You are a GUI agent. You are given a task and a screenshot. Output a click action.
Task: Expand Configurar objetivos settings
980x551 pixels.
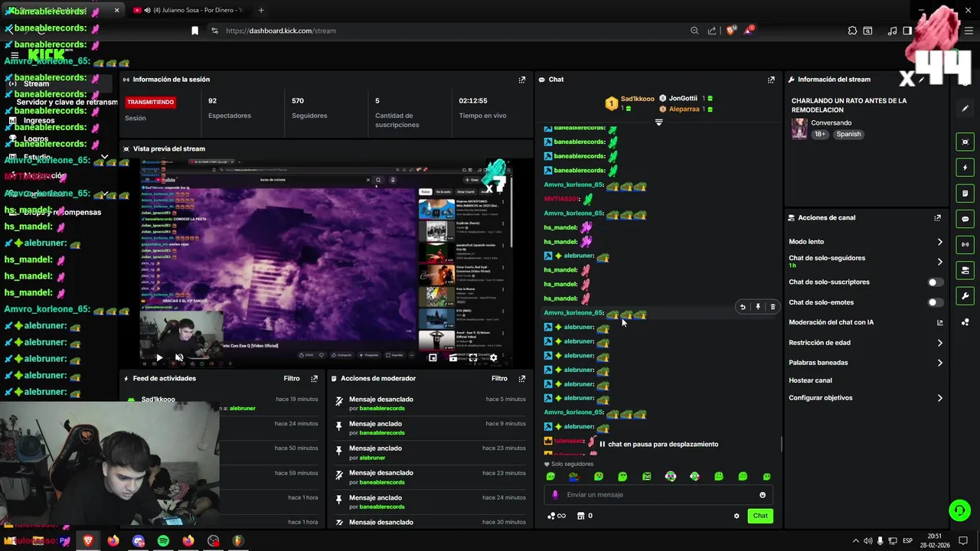pyautogui.click(x=939, y=398)
